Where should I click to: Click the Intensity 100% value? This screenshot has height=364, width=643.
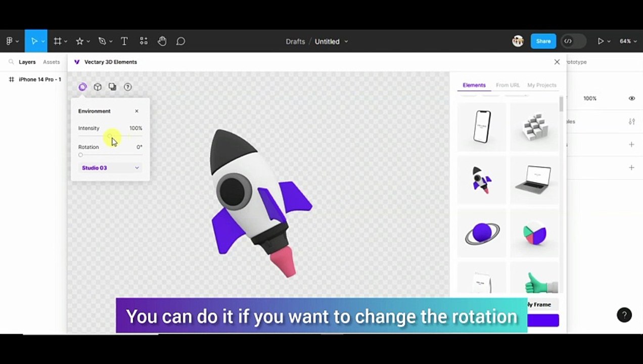coord(135,128)
